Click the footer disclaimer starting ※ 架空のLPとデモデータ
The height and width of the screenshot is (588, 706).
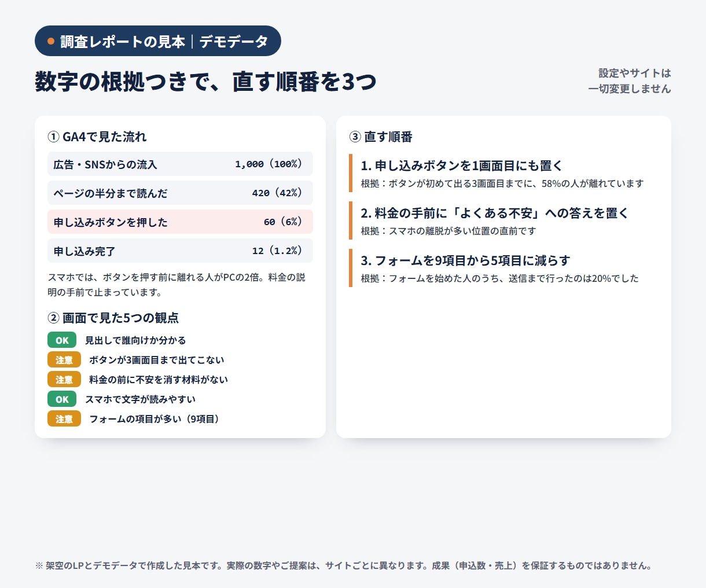(x=344, y=565)
